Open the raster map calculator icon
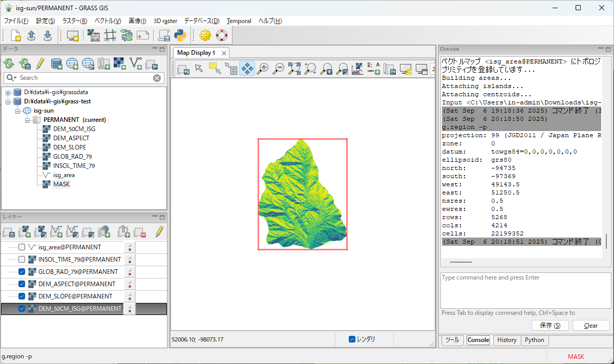Viewport: 614px width, 364px height. (x=93, y=36)
